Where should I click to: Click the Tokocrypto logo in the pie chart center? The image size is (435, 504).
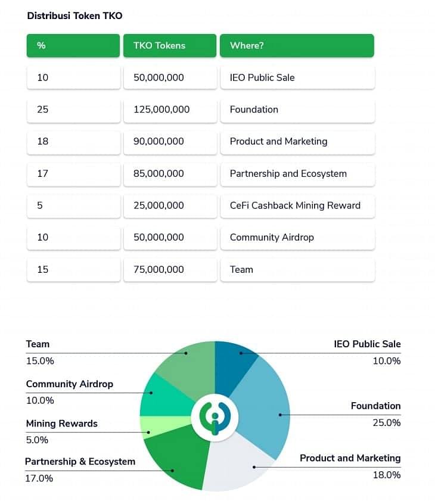pos(215,415)
